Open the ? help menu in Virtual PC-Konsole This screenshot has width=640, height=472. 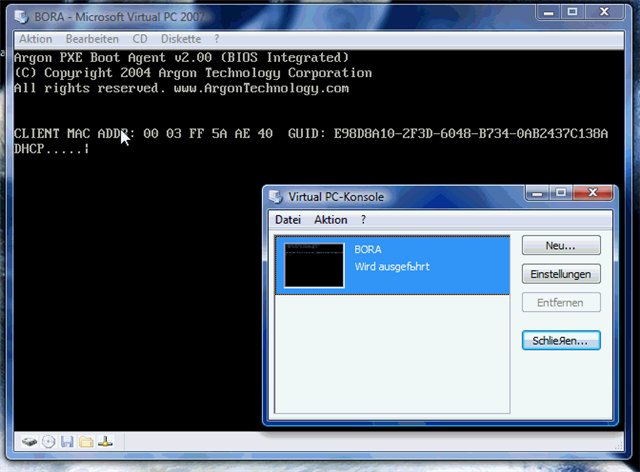point(363,220)
